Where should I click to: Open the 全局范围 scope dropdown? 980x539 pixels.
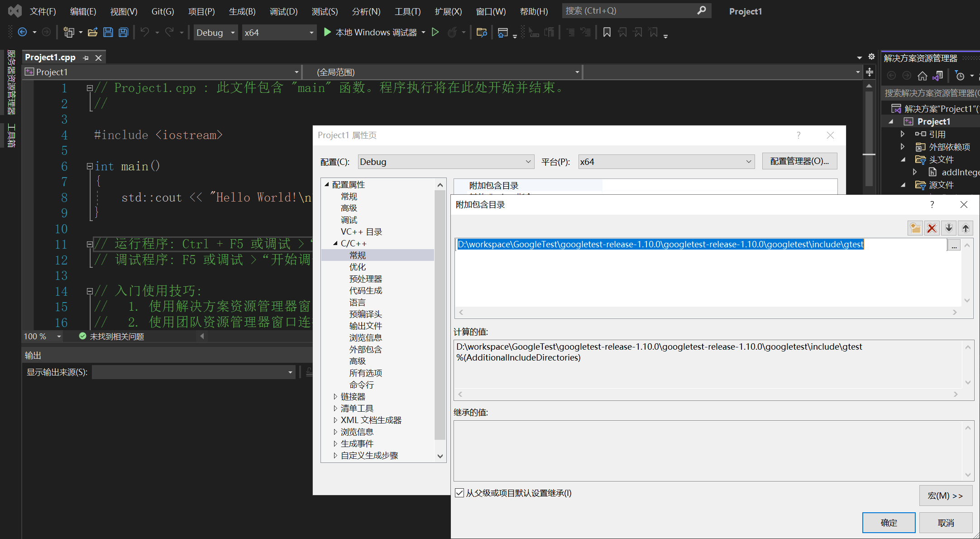click(x=442, y=72)
